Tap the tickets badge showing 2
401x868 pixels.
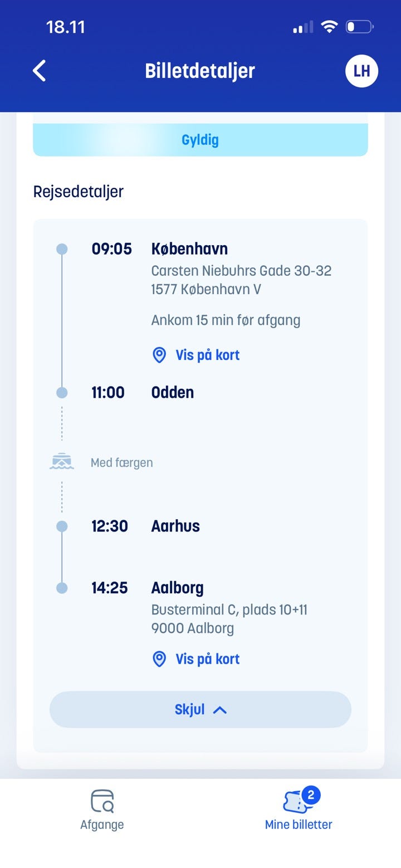[x=311, y=795]
